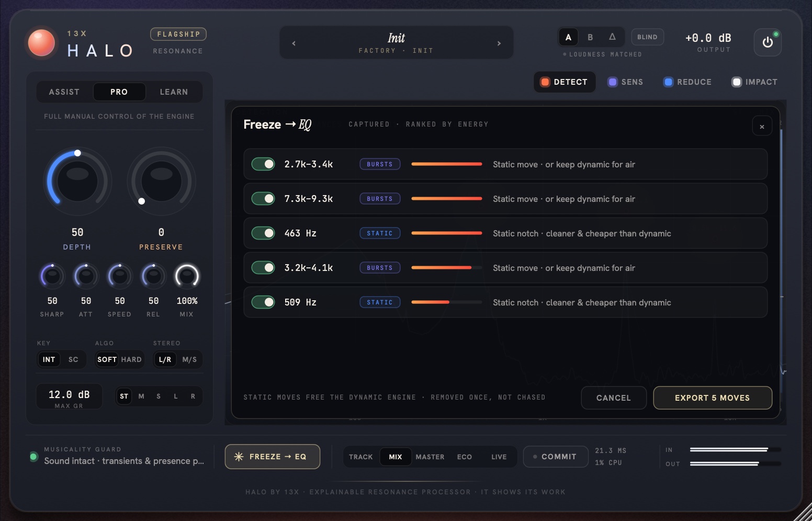Click the FREEZE → EQ button
This screenshot has height=521, width=812.
(273, 457)
